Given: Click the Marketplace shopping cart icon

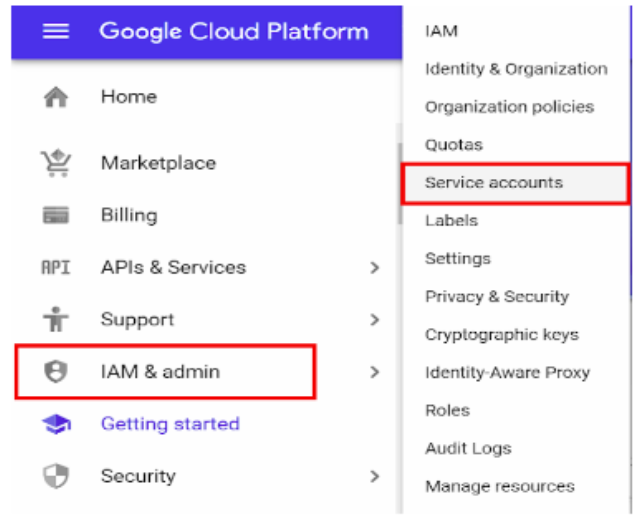Looking at the screenshot, I should [56, 163].
